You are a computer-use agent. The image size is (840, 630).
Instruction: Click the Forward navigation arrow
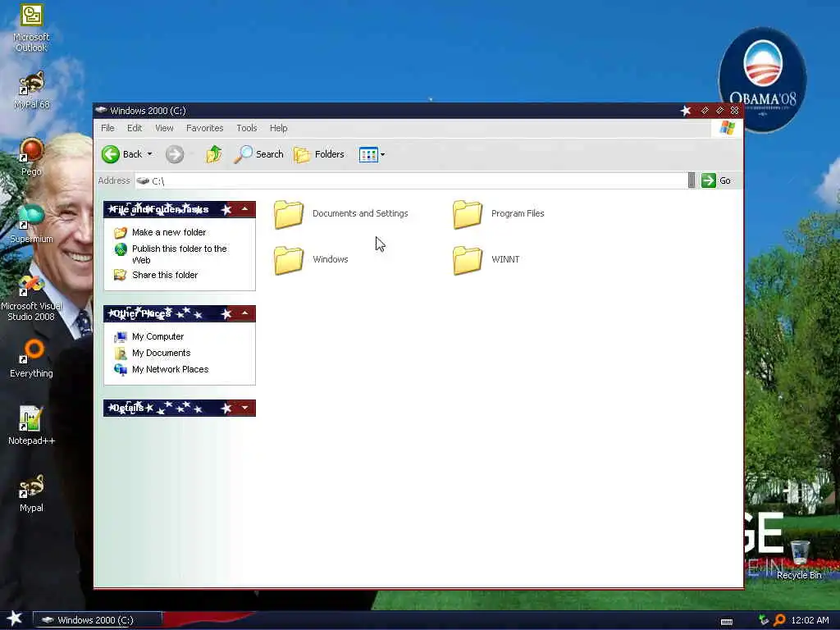[x=174, y=154]
